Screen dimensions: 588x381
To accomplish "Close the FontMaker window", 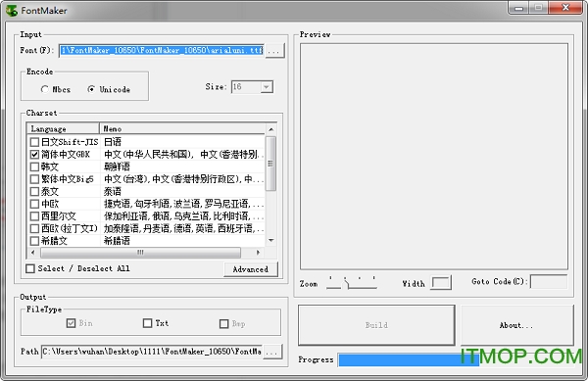I will click(565, 8).
